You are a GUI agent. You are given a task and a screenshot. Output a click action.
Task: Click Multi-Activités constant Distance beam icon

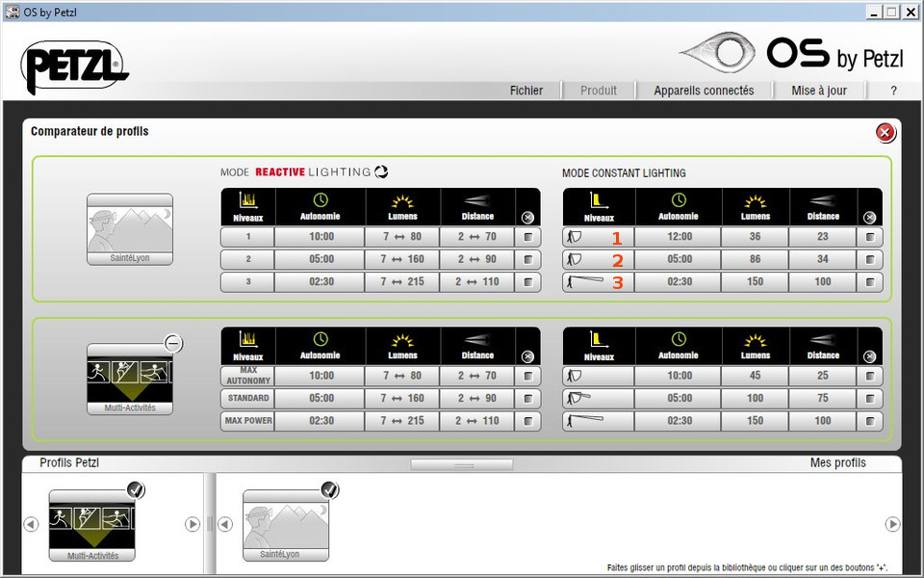(823, 340)
